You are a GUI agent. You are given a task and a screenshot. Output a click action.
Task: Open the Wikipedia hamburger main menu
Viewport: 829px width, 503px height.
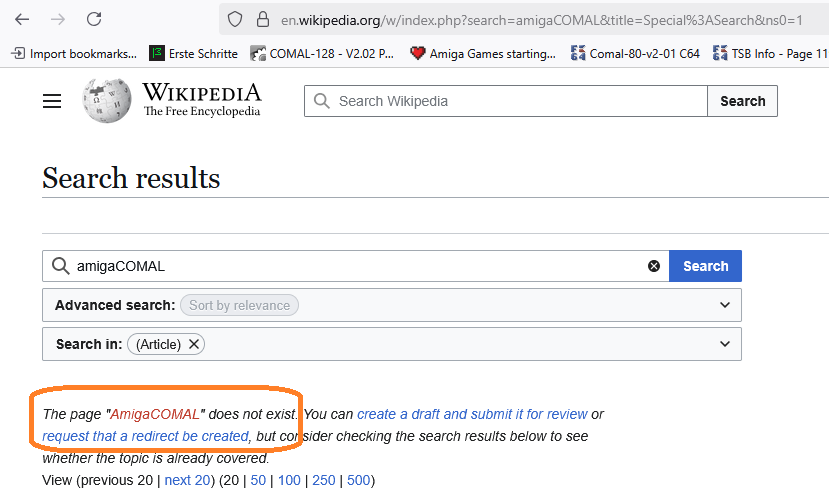coord(52,100)
